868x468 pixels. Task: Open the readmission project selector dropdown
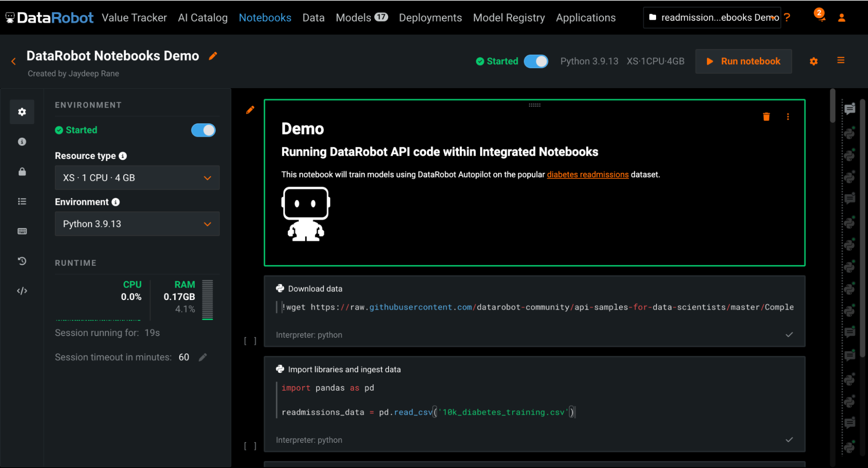coord(712,18)
